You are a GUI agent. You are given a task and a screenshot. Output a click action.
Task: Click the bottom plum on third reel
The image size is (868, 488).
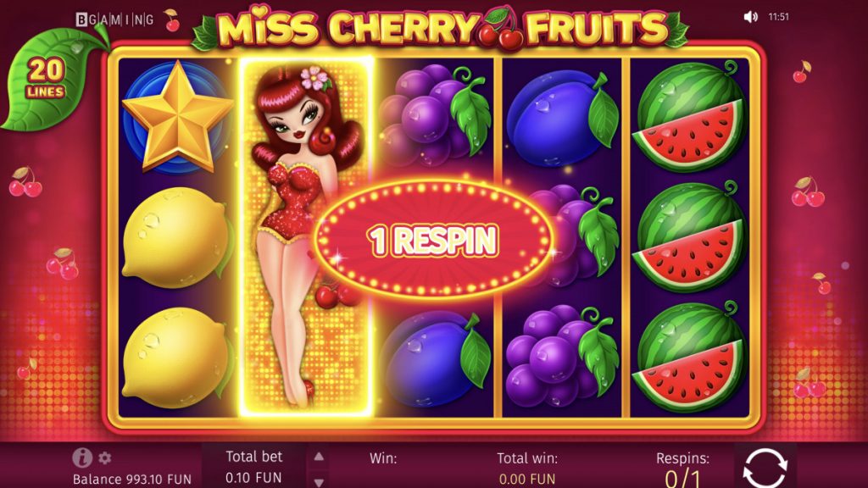pyautogui.click(x=435, y=358)
